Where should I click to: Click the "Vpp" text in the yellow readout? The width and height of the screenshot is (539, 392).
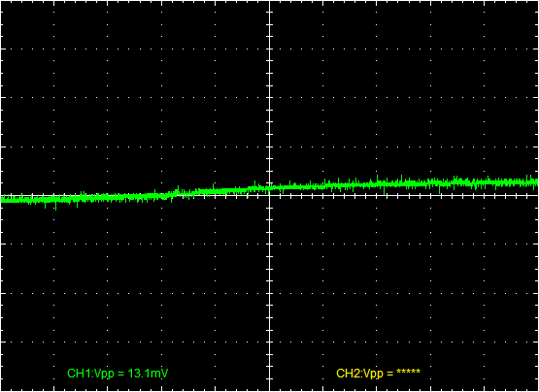(372, 374)
